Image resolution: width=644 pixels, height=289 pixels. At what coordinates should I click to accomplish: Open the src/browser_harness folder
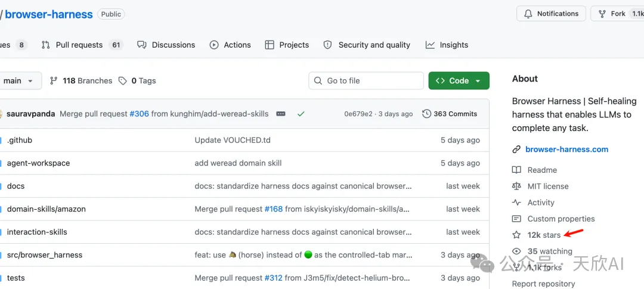pyautogui.click(x=45, y=255)
